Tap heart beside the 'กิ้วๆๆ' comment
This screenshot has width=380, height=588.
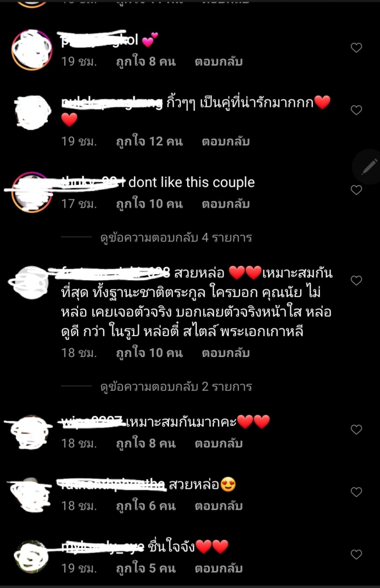click(356, 110)
